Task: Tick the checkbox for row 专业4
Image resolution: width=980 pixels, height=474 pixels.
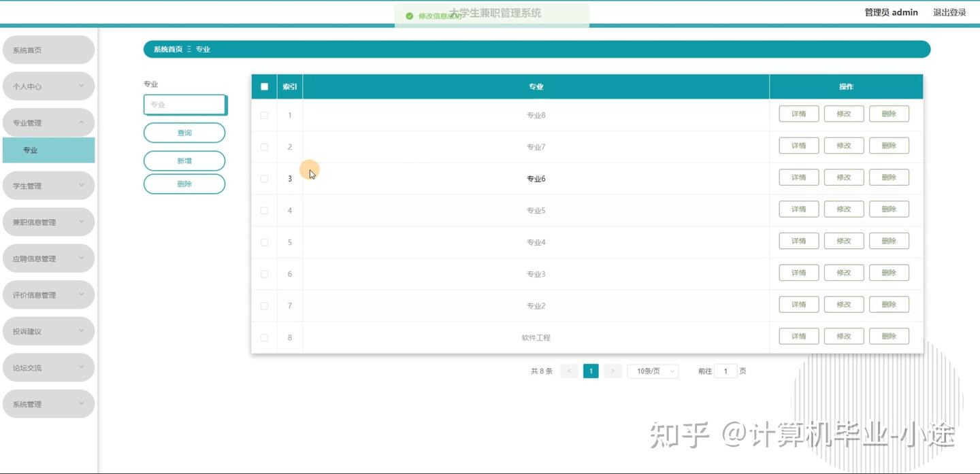Action: click(x=265, y=242)
